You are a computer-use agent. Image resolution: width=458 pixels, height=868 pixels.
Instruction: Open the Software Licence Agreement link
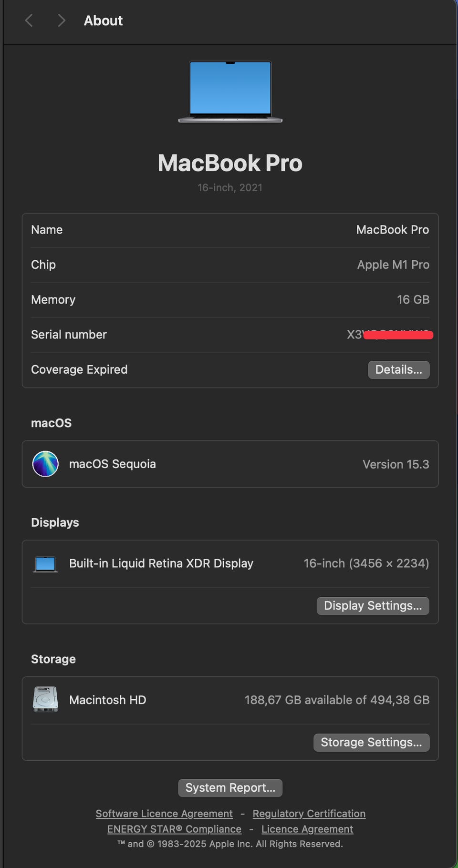(164, 814)
